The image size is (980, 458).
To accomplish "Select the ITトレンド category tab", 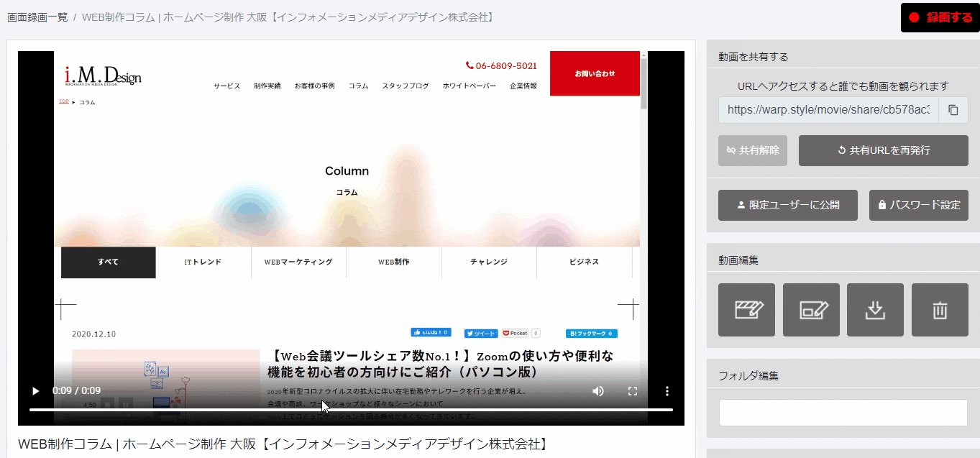I will point(203,262).
